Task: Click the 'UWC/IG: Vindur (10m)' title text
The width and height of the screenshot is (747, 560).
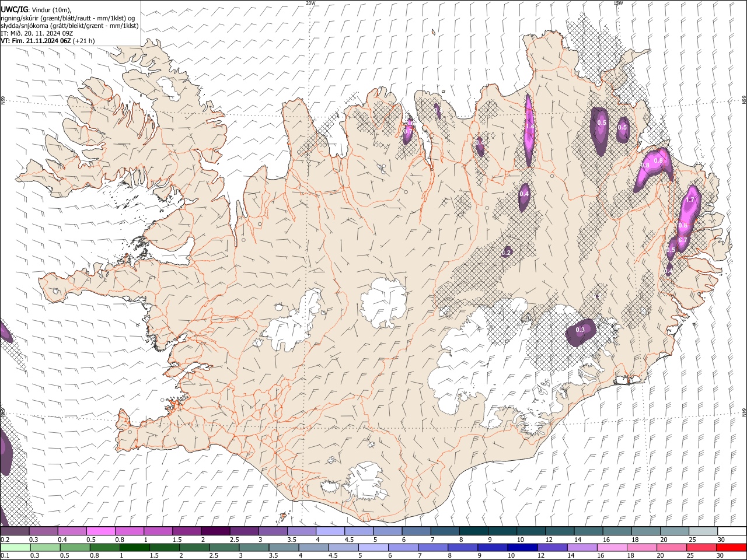Action: coord(36,9)
